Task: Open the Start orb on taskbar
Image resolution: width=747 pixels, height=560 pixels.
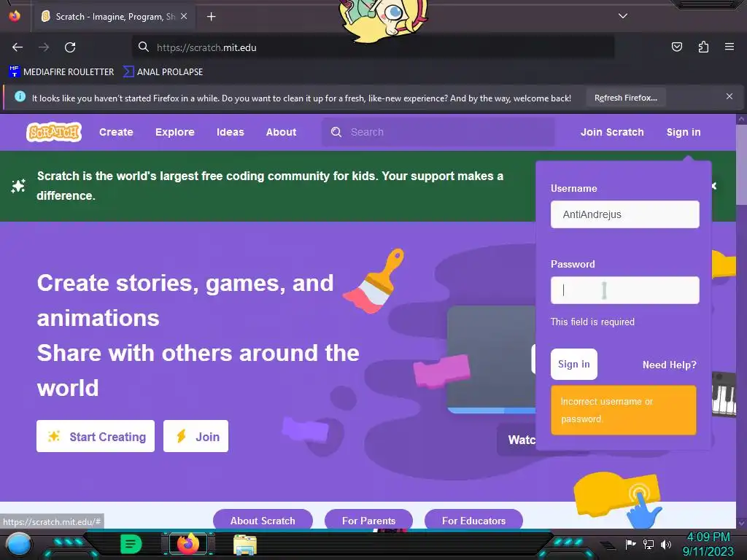Action: tap(18, 544)
